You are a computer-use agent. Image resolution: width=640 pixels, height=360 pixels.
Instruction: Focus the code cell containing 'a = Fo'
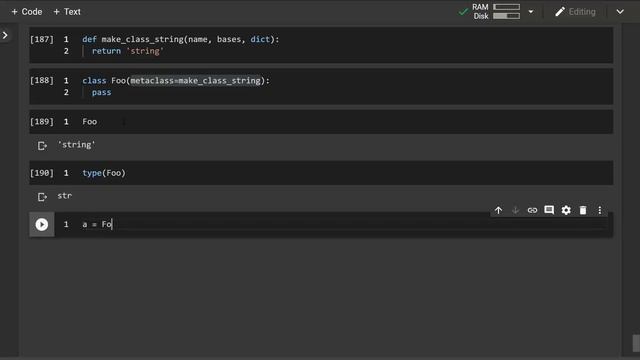click(333, 224)
